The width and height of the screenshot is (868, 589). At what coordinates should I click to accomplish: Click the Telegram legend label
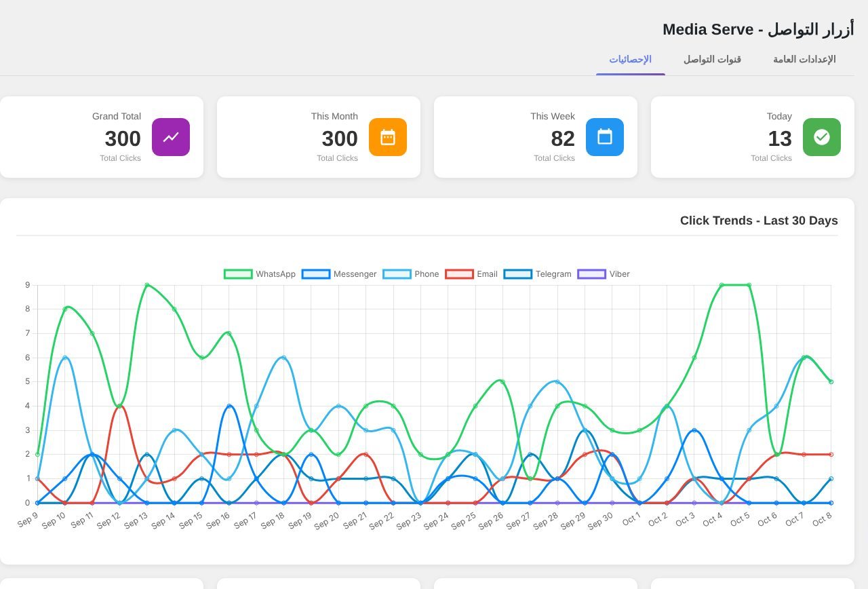(553, 274)
